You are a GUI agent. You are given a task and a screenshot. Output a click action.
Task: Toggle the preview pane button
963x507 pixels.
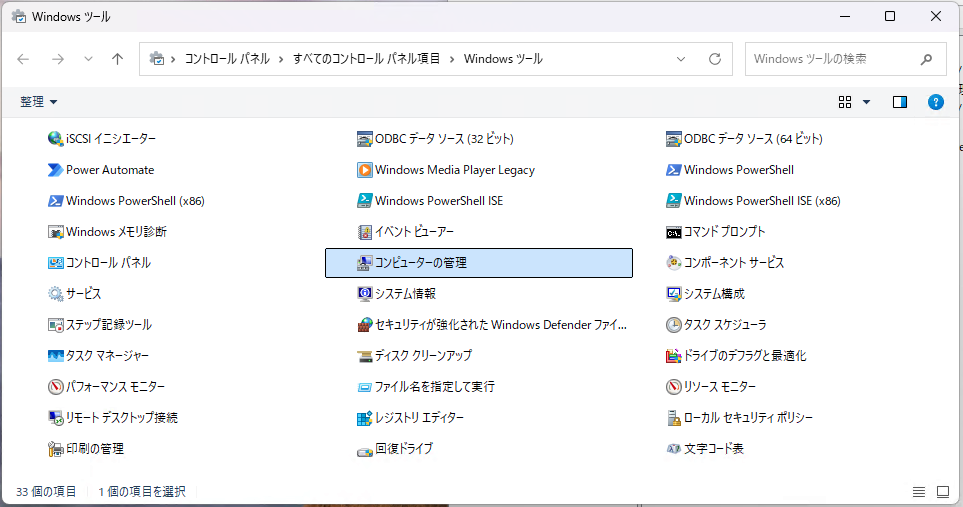tap(900, 102)
